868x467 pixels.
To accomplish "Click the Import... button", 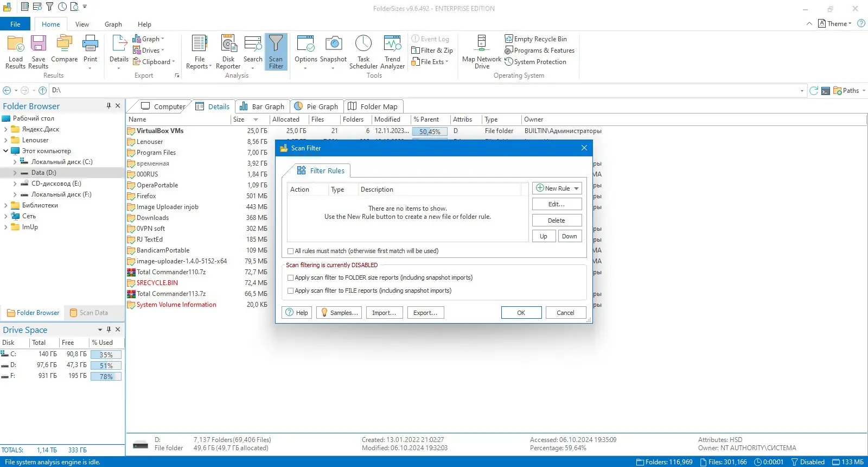I will click(384, 313).
